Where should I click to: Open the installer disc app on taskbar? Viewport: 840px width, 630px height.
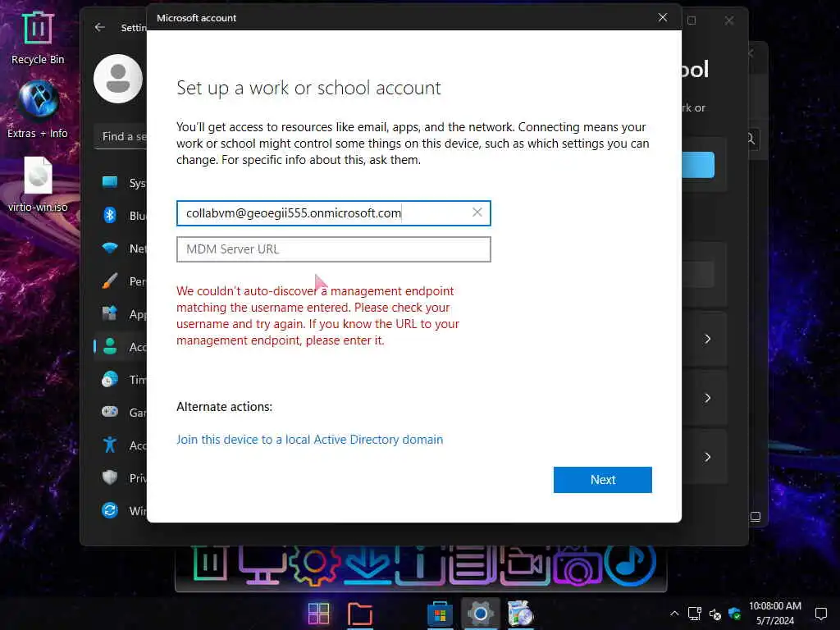click(520, 614)
